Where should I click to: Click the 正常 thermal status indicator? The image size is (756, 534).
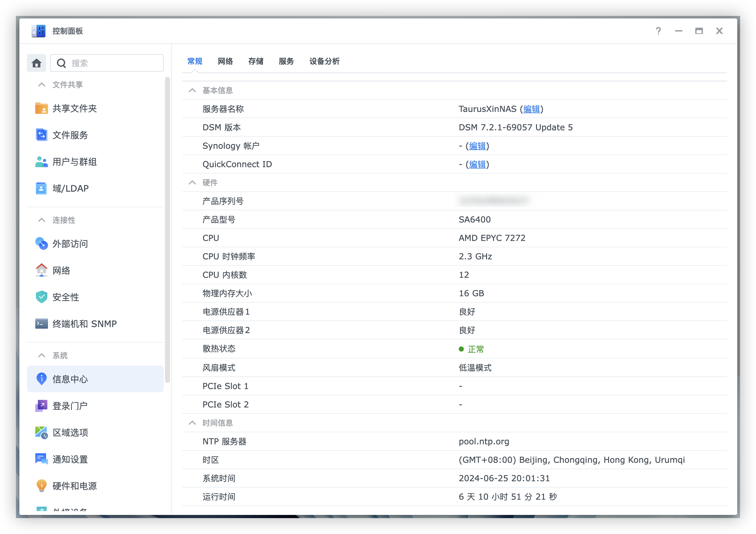pyautogui.click(x=471, y=349)
